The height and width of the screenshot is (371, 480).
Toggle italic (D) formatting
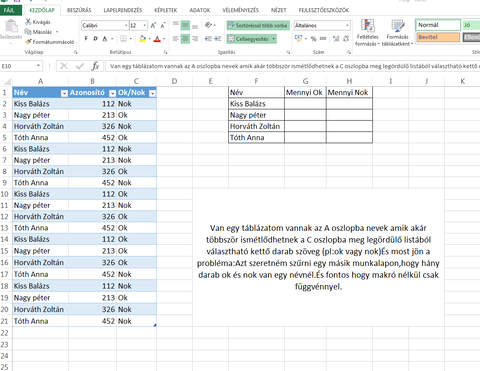(x=95, y=39)
